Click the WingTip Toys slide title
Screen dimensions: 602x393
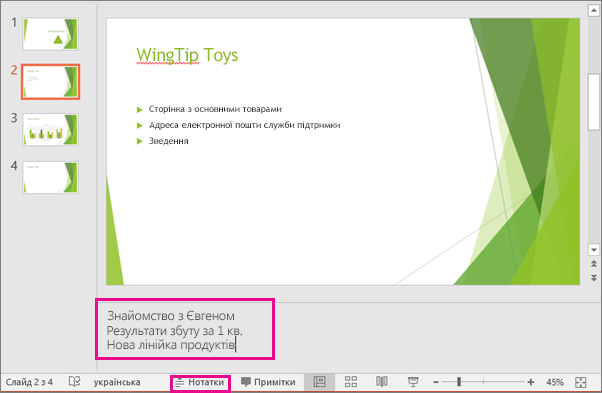click(187, 55)
